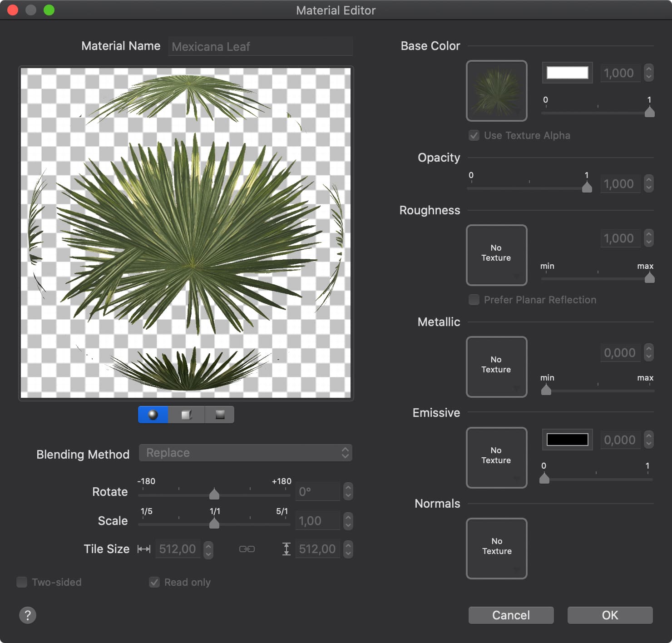Viewport: 672px width, 643px height.
Task: Toggle the Read only checkbox
Action: [x=154, y=582]
